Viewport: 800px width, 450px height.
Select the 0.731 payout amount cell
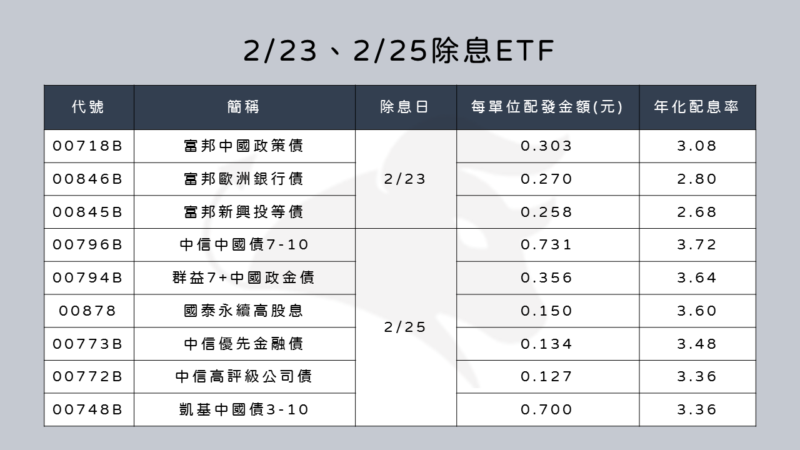(x=547, y=245)
